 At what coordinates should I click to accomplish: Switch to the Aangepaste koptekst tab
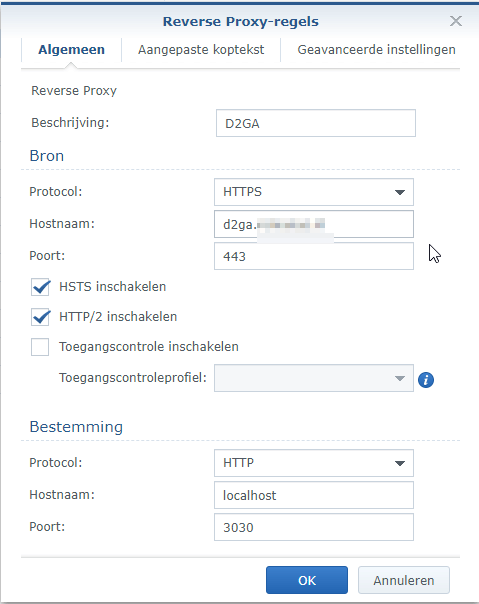[x=201, y=50]
